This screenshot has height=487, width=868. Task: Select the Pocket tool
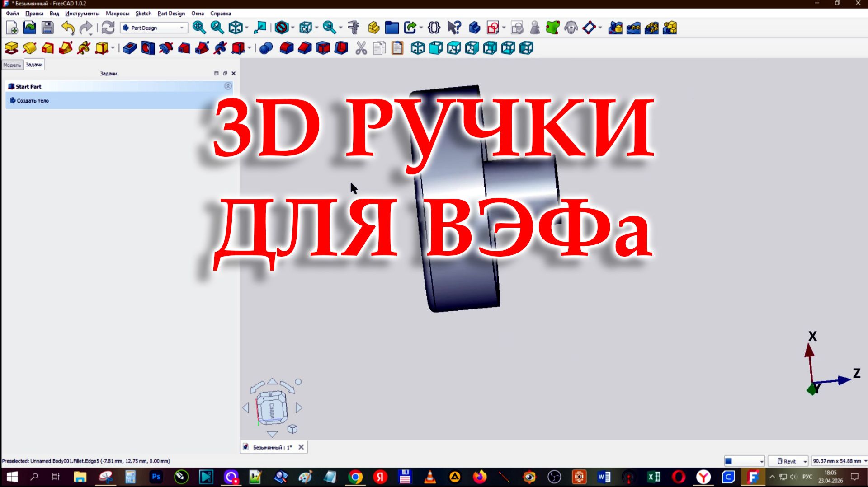129,48
